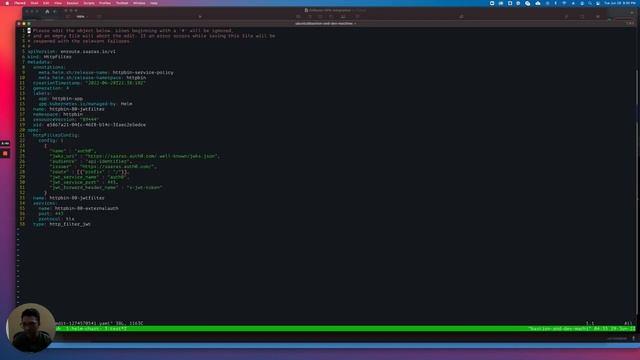Click the managed-by 'Helm' value
The image size is (640, 360).
coord(127,104)
